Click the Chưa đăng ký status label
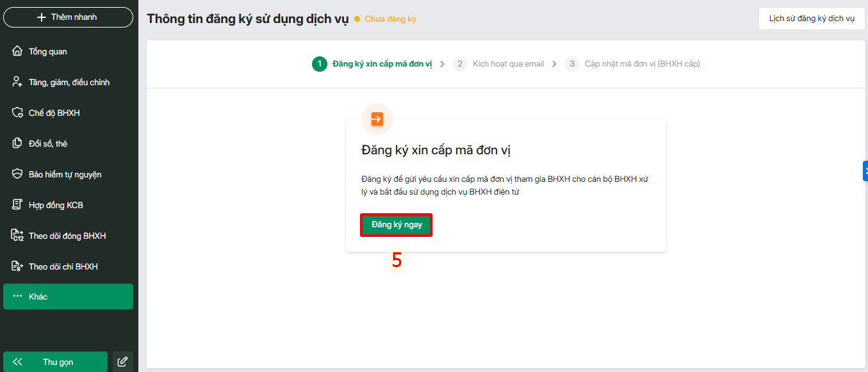 click(390, 19)
